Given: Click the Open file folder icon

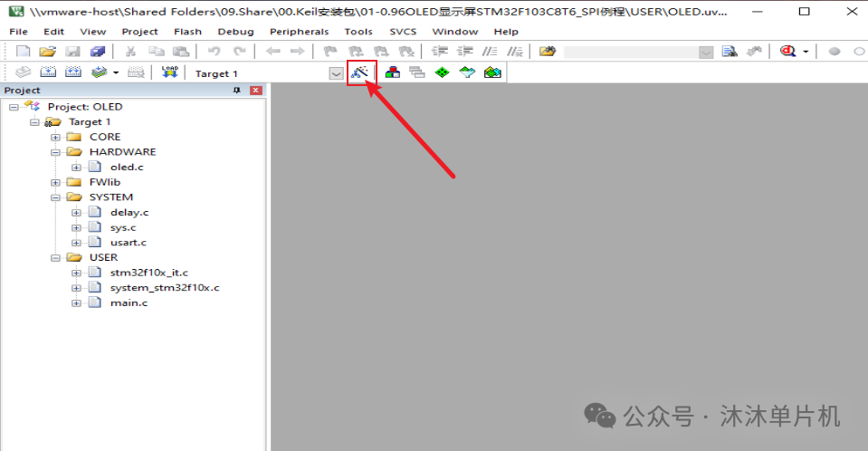Looking at the screenshot, I should click(48, 52).
